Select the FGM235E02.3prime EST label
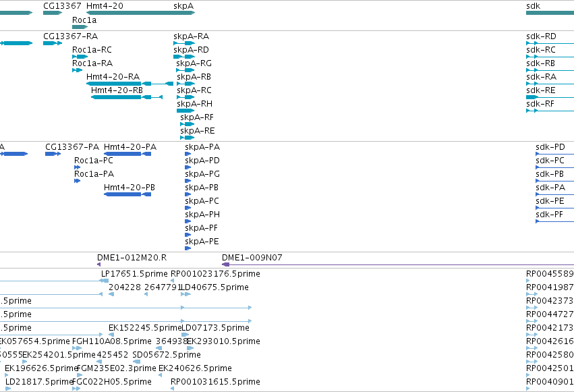Screen dimensions: 574x392 click(x=117, y=368)
